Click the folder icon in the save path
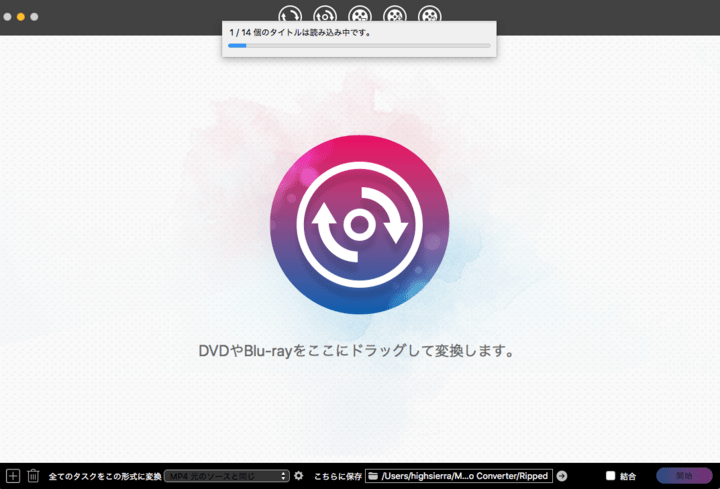This screenshot has width=720, height=489. coord(373,476)
